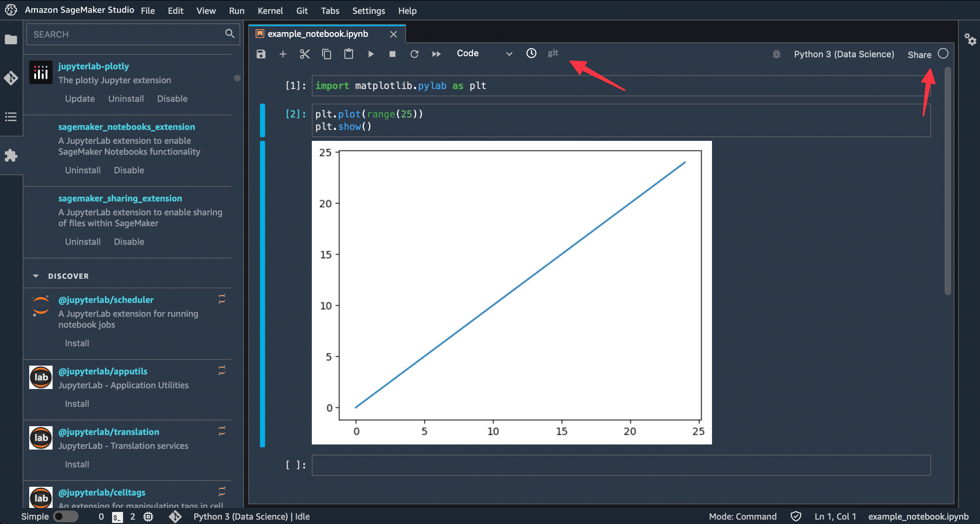The width and height of the screenshot is (980, 524).
Task: Open the Kernel menu
Action: 270,11
